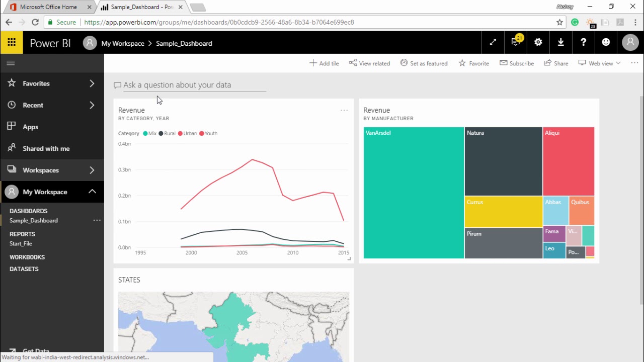Click the Urban legend item
This screenshot has width=644, height=362.
pyautogui.click(x=187, y=133)
